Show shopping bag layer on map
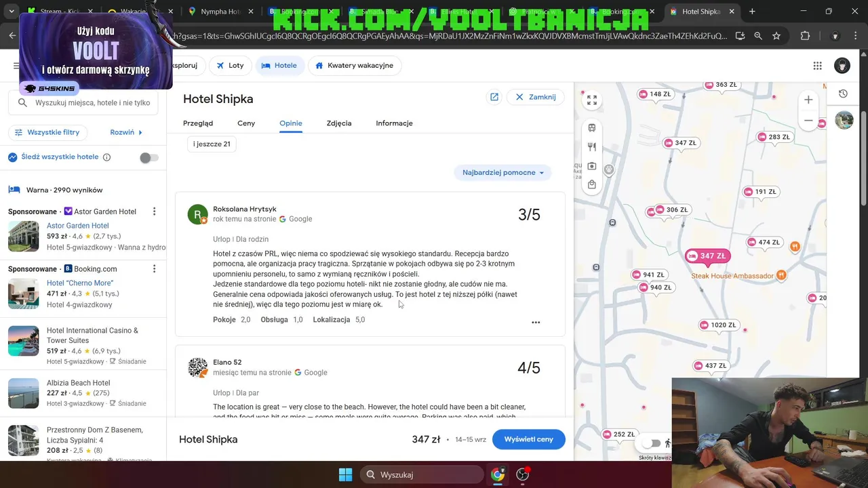 pos(592,184)
